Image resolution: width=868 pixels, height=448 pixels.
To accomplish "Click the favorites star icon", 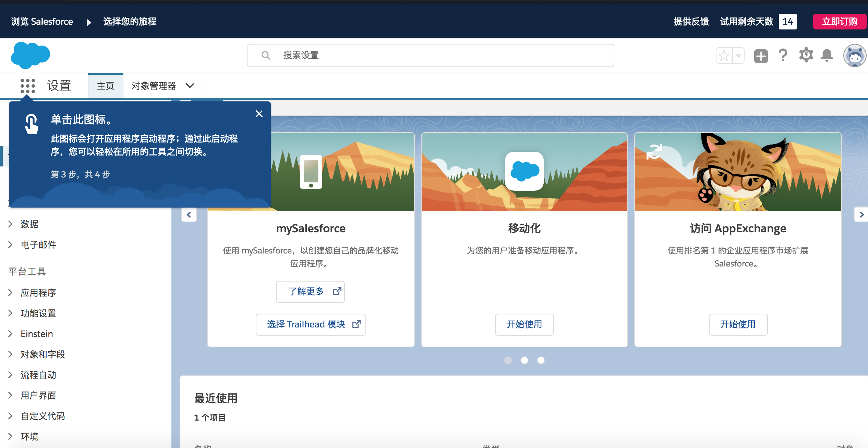I will (724, 55).
